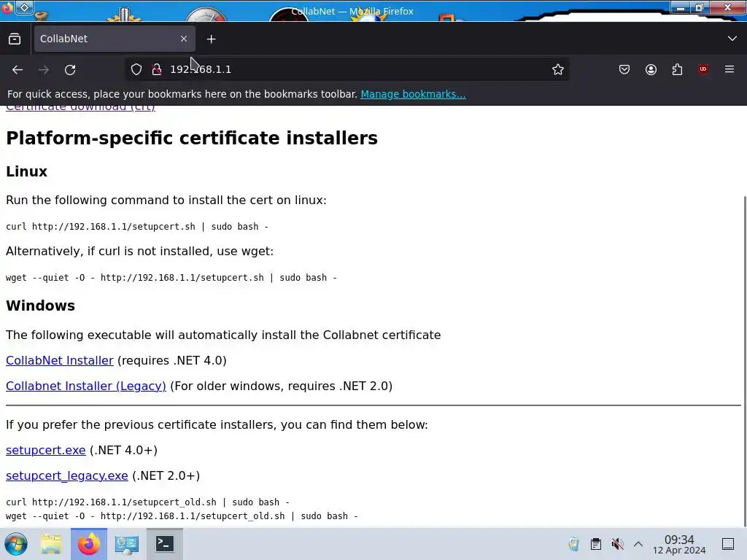Go back to the previous page
The height and width of the screenshot is (560, 747).
coord(18,69)
